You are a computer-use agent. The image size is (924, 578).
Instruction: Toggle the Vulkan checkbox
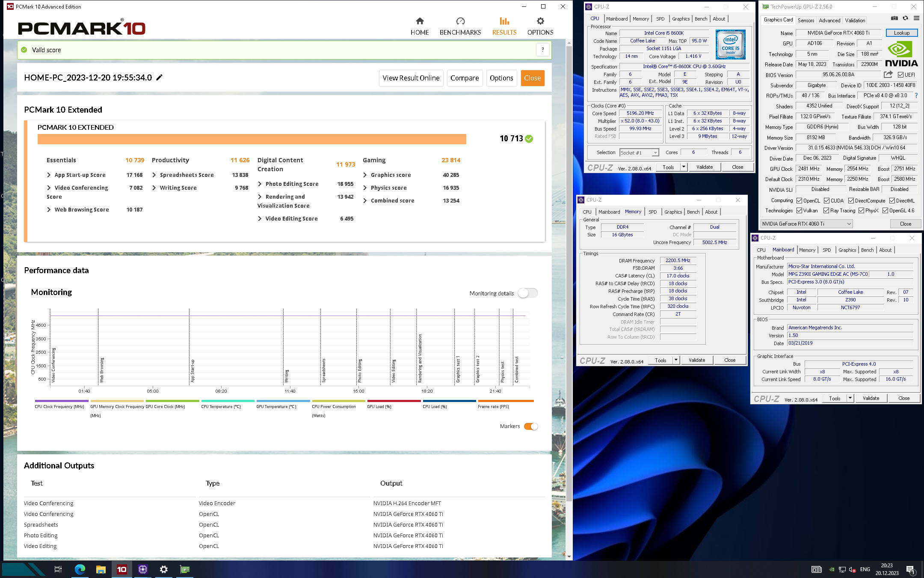pyautogui.click(x=799, y=210)
